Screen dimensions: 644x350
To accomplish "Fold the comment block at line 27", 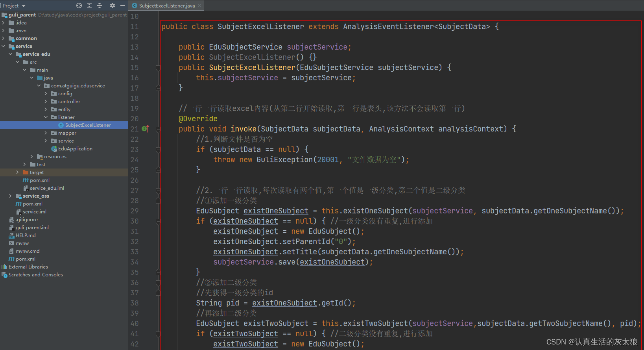I will [x=158, y=191].
